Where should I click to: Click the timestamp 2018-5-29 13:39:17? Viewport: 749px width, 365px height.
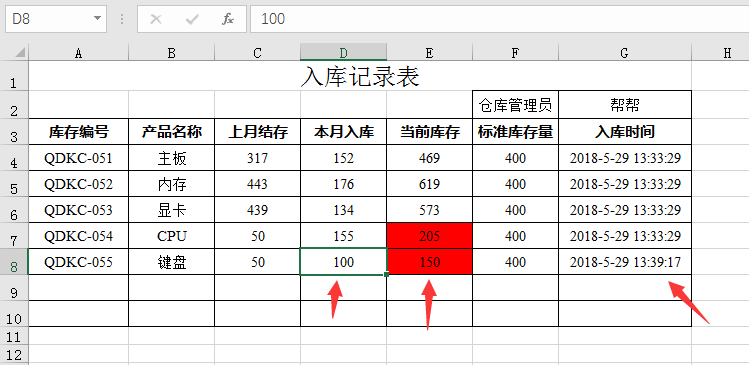coord(625,262)
